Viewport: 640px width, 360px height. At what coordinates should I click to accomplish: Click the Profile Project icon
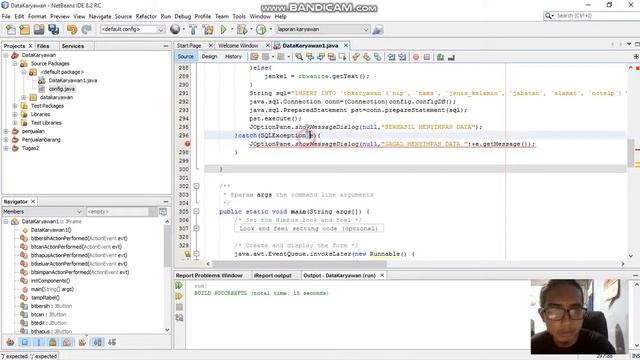(261, 29)
